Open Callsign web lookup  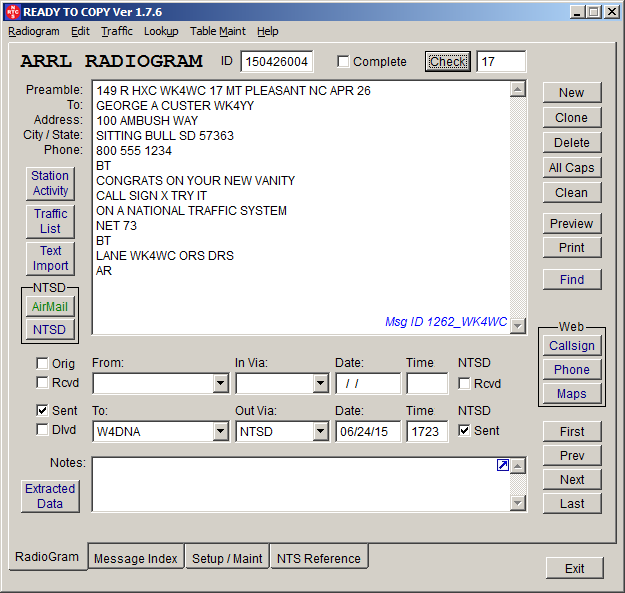tap(572, 346)
